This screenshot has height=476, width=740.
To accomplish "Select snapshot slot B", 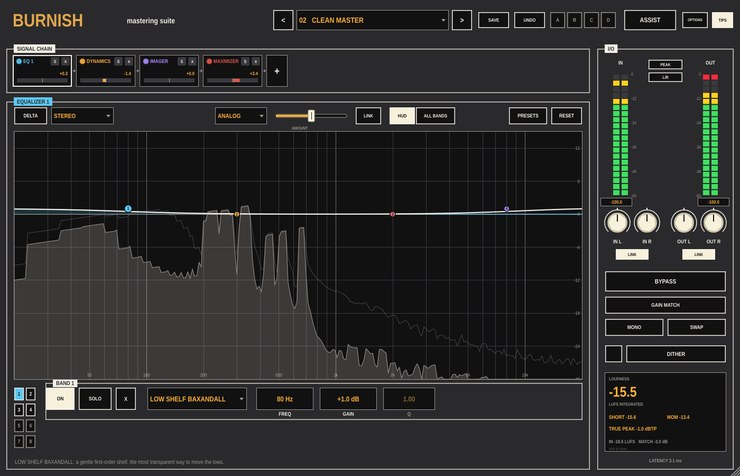I will pyautogui.click(x=574, y=20).
